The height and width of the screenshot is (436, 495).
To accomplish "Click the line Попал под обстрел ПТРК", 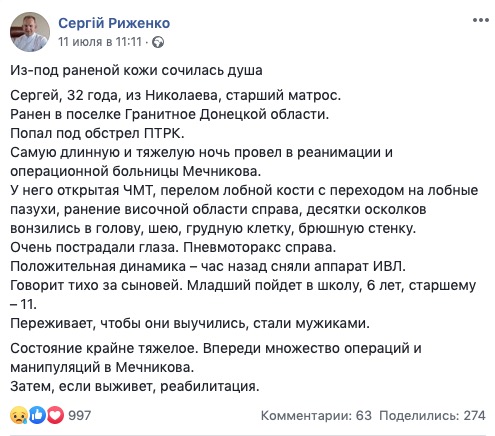I will tap(97, 133).
